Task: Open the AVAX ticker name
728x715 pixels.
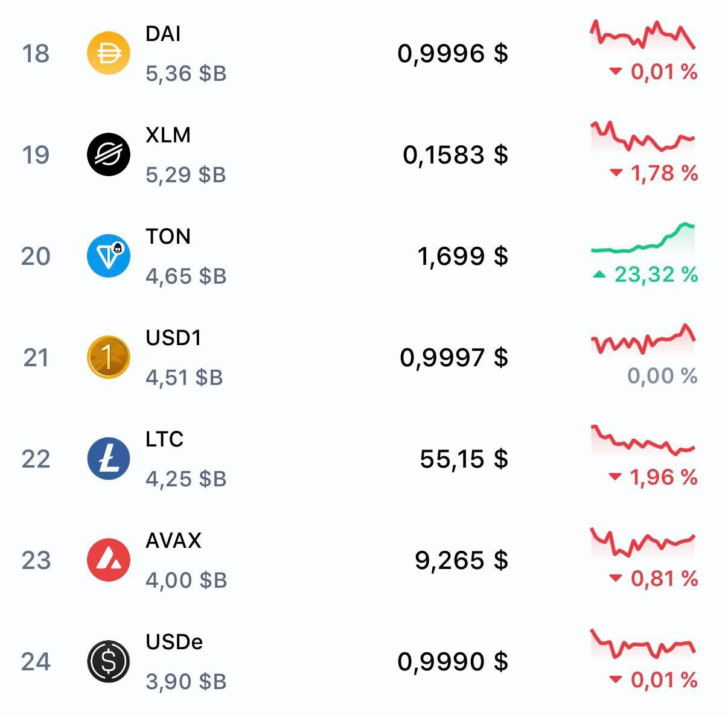Action: click(x=173, y=540)
